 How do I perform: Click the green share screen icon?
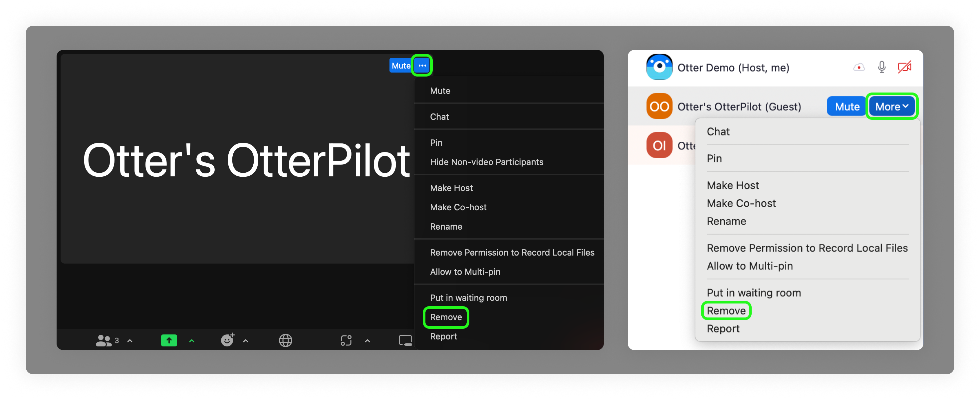point(169,340)
